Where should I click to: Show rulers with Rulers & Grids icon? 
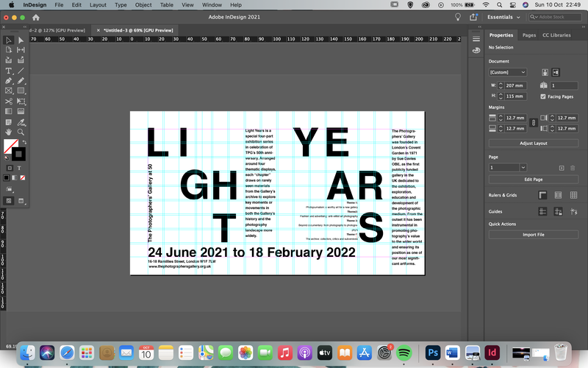542,195
